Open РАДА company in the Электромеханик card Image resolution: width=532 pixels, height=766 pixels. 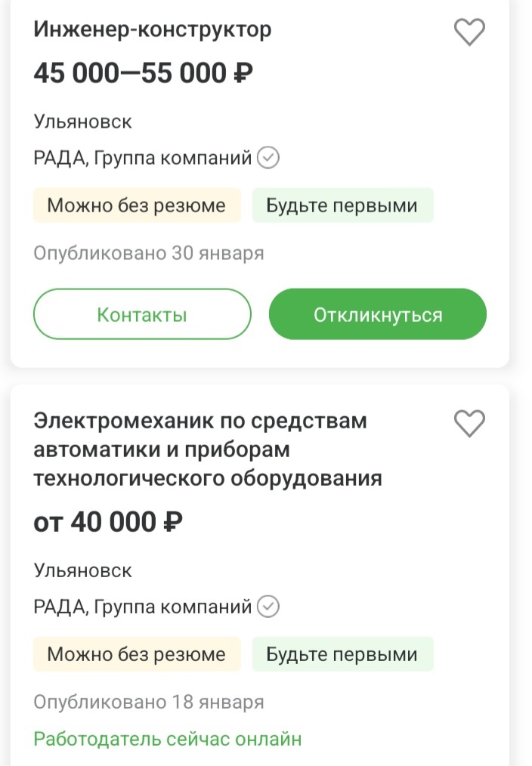[143, 607]
